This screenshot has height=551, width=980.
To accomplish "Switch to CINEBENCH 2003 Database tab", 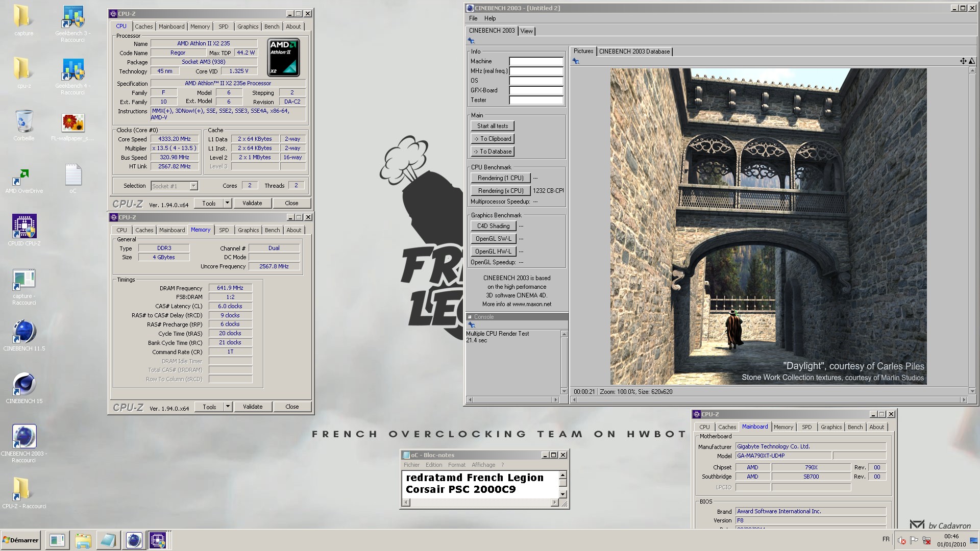I will (634, 52).
